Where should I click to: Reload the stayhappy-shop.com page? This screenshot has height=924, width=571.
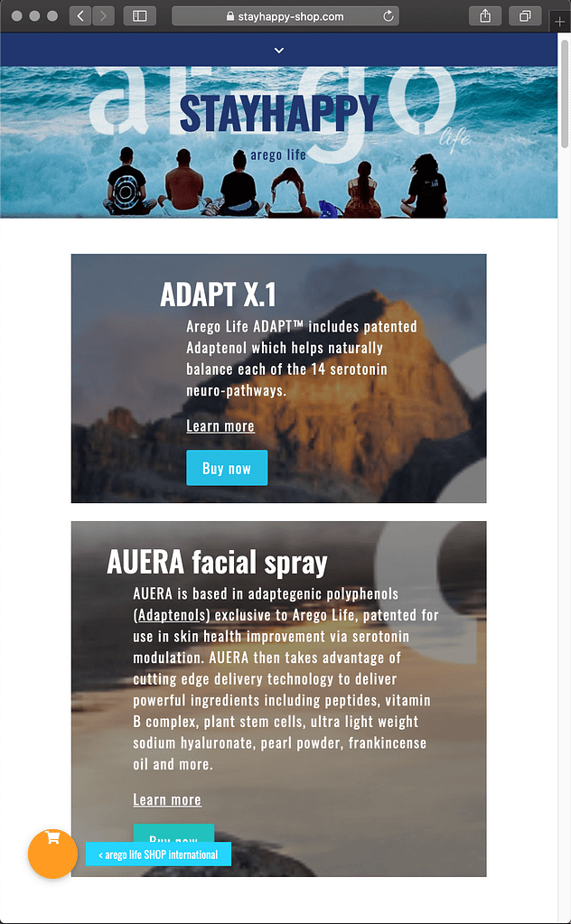pyautogui.click(x=388, y=16)
